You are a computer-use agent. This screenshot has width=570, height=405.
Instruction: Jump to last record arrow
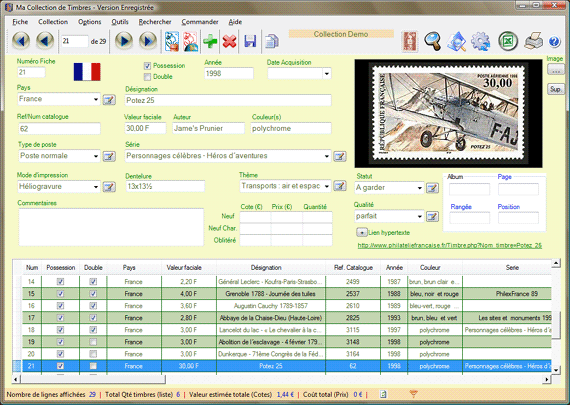[x=148, y=41]
